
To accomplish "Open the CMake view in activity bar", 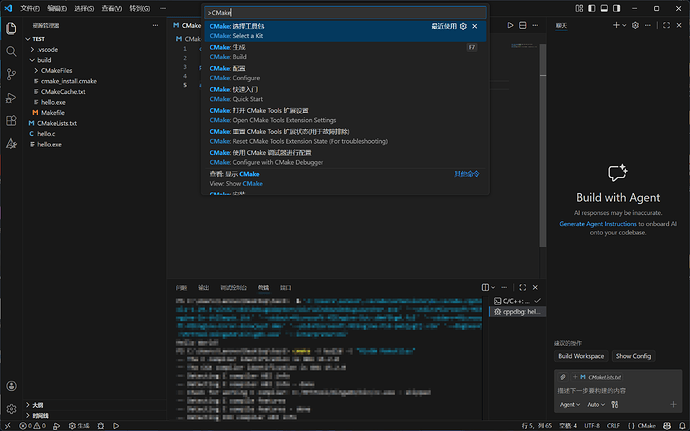I will tap(11, 144).
